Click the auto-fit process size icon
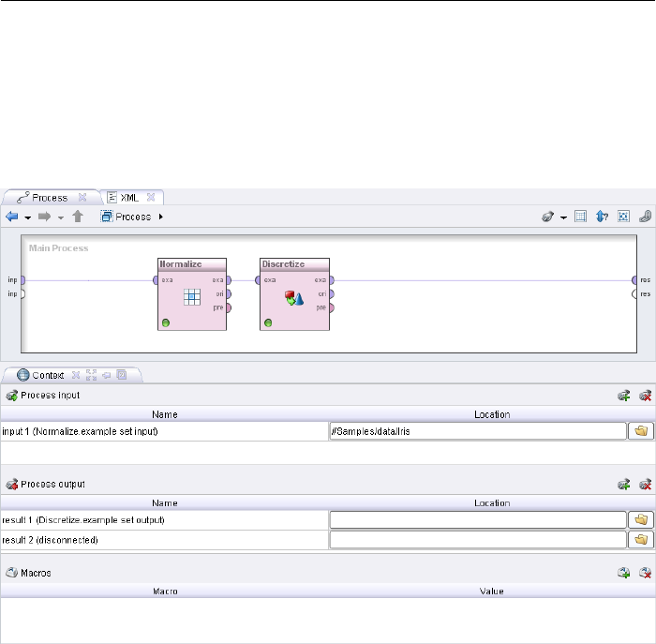Image resolution: width=656 pixels, height=644 pixels. [x=623, y=217]
